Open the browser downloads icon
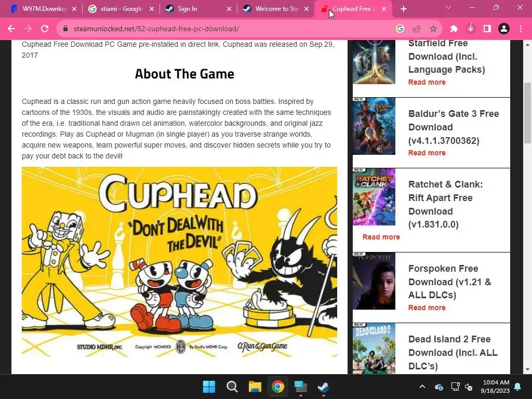The width and height of the screenshot is (532, 399). point(471,29)
